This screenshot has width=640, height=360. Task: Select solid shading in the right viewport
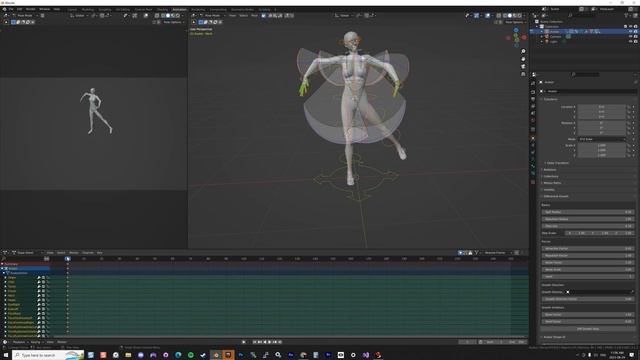509,16
